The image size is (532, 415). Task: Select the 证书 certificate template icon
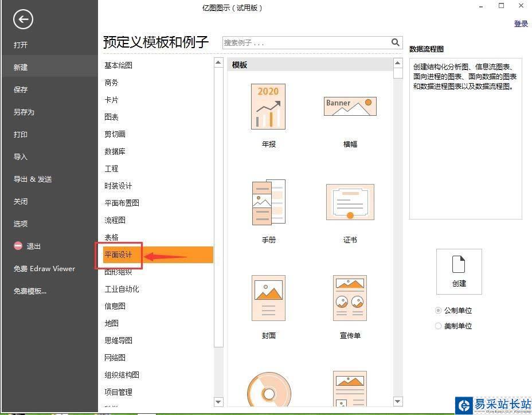350,202
